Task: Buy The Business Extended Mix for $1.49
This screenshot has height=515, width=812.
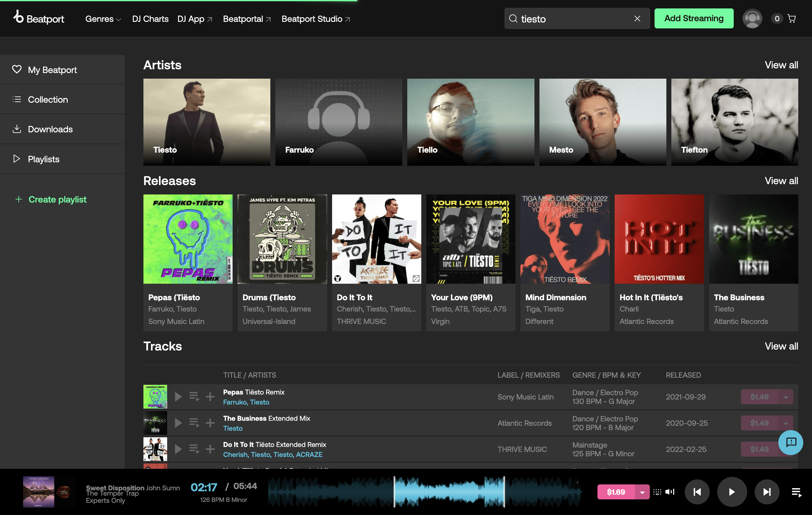Action: pyautogui.click(x=759, y=423)
